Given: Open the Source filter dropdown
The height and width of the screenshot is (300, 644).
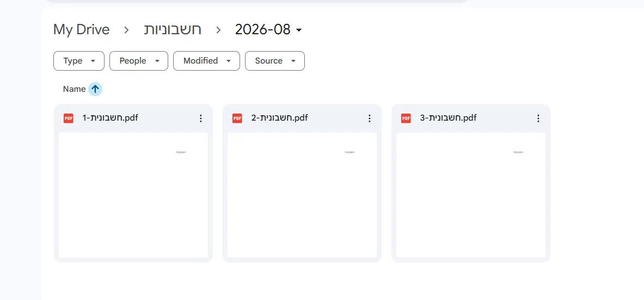Looking at the screenshot, I should [275, 61].
